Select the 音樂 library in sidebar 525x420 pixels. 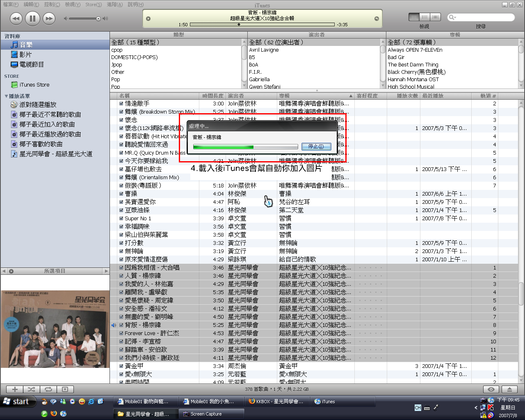(55, 45)
